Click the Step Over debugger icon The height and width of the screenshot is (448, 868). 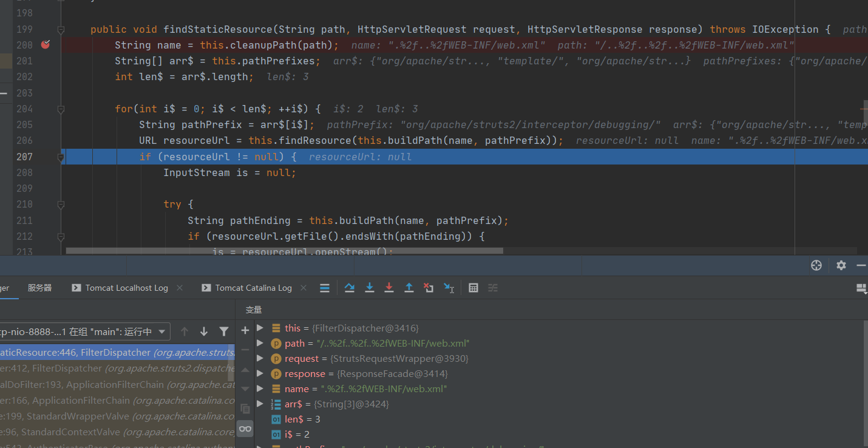(x=349, y=288)
